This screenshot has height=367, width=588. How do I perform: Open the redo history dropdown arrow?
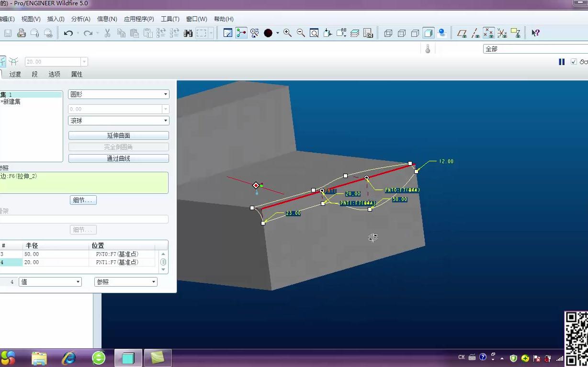pos(97,33)
